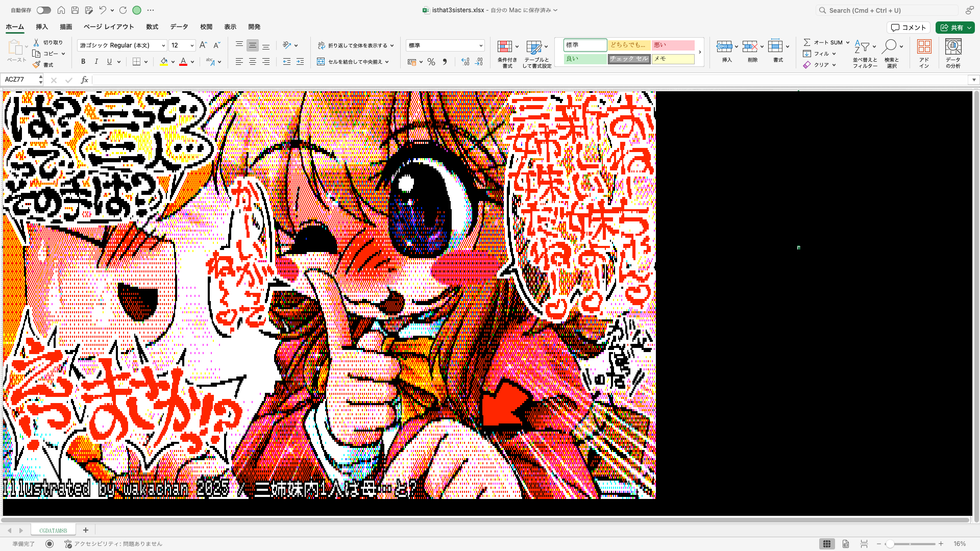Click Decrease decimal places icon
980x551 pixels.
point(479,62)
